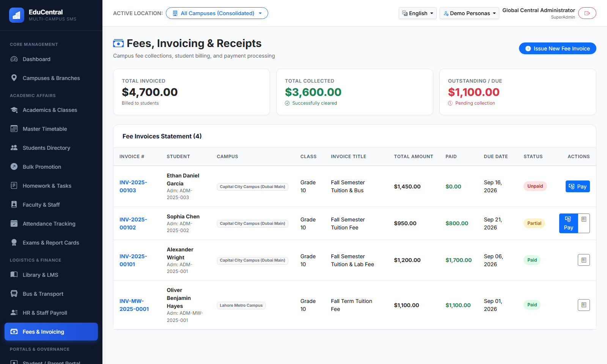The image size is (607, 364).
Task: Click the Lahore Metro Campus tag
Action: coord(241,305)
